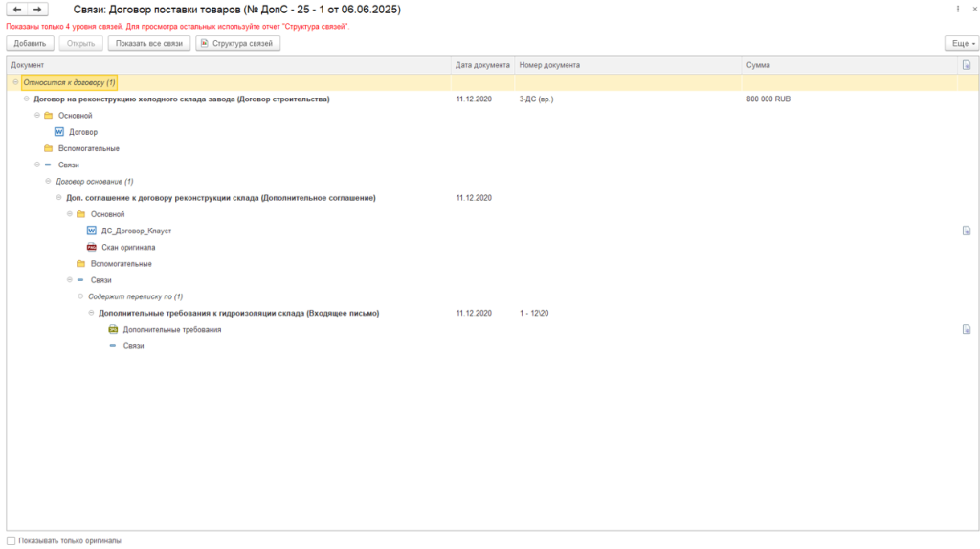The height and width of the screenshot is (549, 980).
Task: Enable Показывать только оригиналы checkbox
Action: (x=11, y=541)
